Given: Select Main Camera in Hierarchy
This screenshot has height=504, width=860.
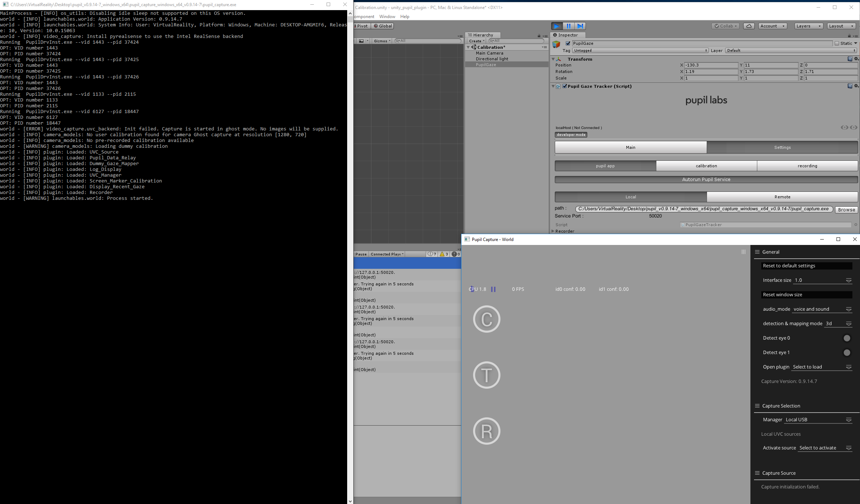Looking at the screenshot, I should 489,53.
